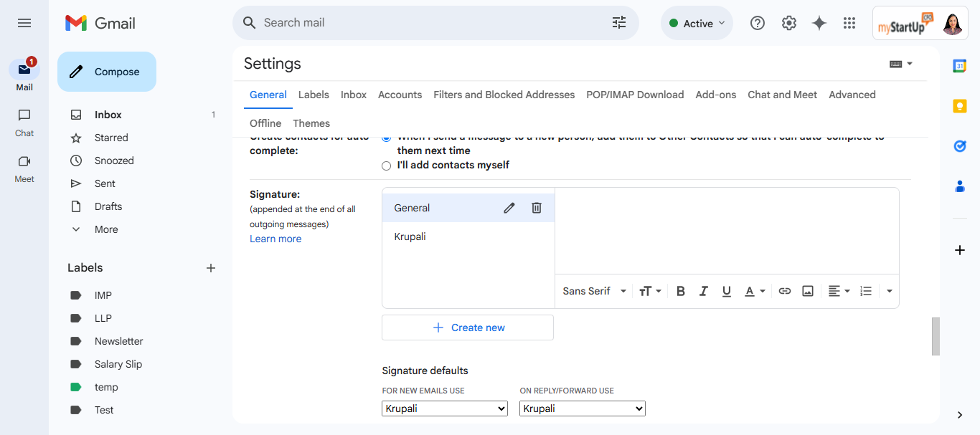980x435 pixels.
Task: Open the "On reply/forward use" dropdown
Action: 583,408
